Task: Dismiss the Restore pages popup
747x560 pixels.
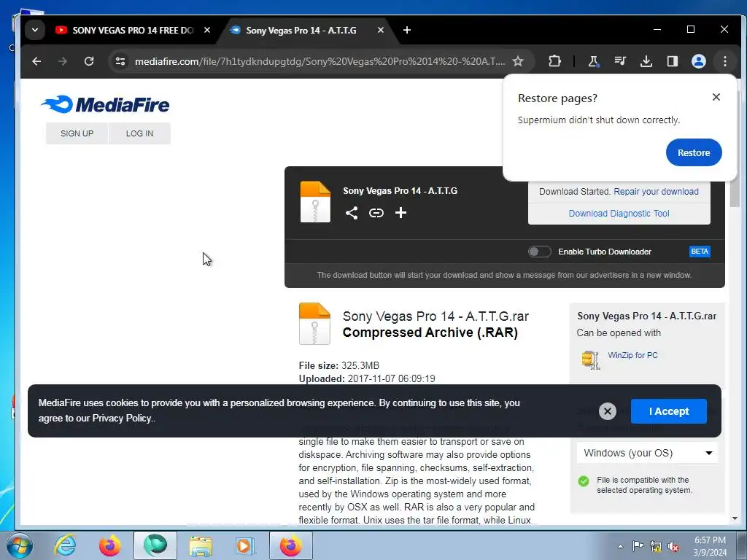Action: (716, 97)
